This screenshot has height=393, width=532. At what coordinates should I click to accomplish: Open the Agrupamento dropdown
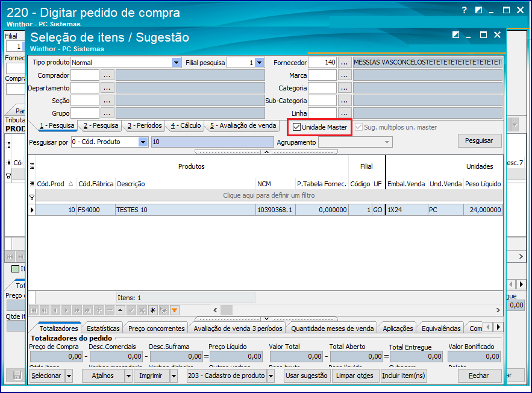[387, 142]
